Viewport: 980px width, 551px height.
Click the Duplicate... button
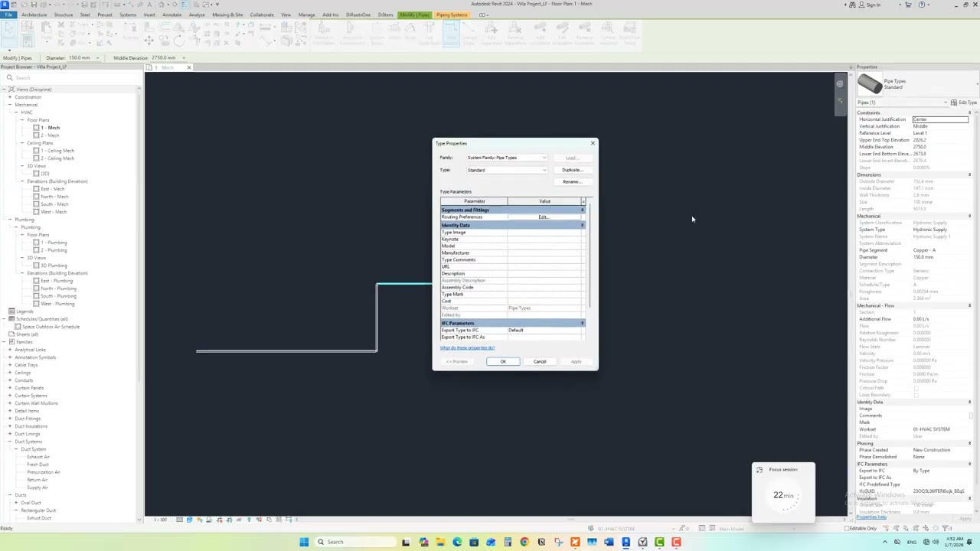pyautogui.click(x=572, y=170)
